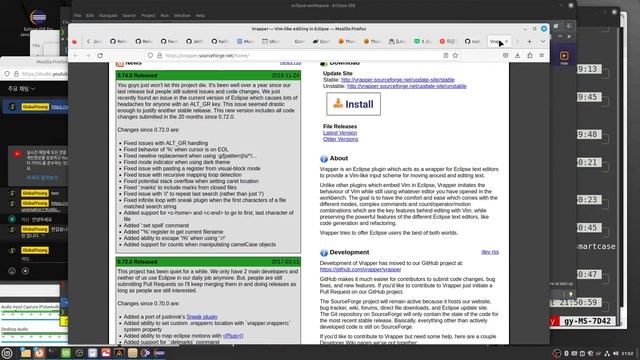Click the tab-scroll left arrow in Firefox
The width and height of the screenshot is (640, 360).
point(89,42)
